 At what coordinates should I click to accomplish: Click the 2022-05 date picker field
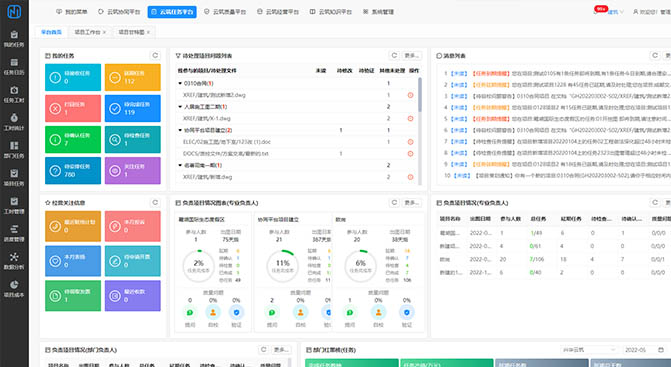point(644,350)
